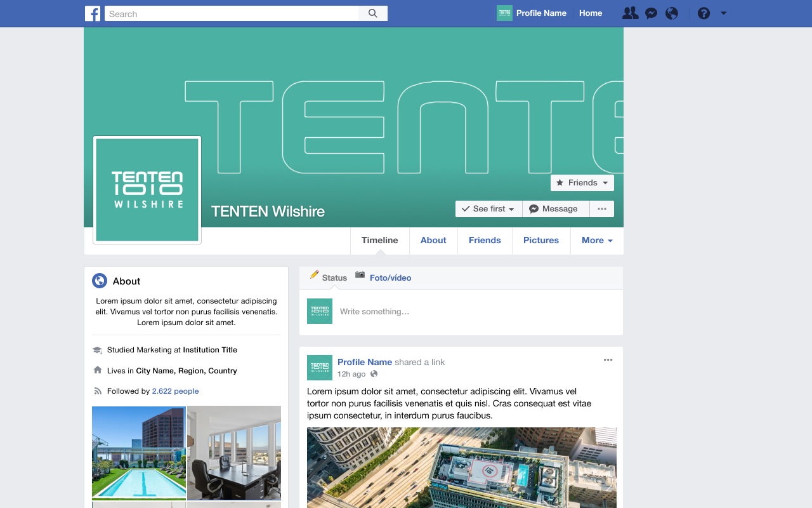Open the help question mark icon
This screenshot has width=812, height=508.
(x=704, y=13)
